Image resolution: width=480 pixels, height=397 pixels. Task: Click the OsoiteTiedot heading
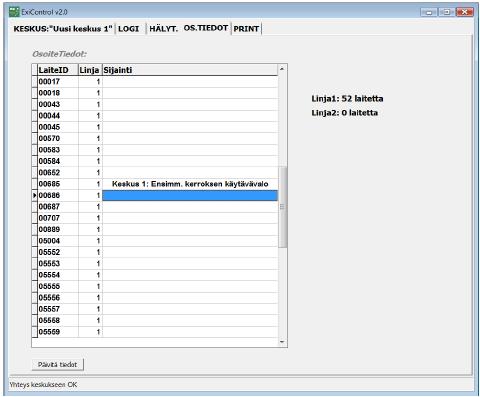59,54
